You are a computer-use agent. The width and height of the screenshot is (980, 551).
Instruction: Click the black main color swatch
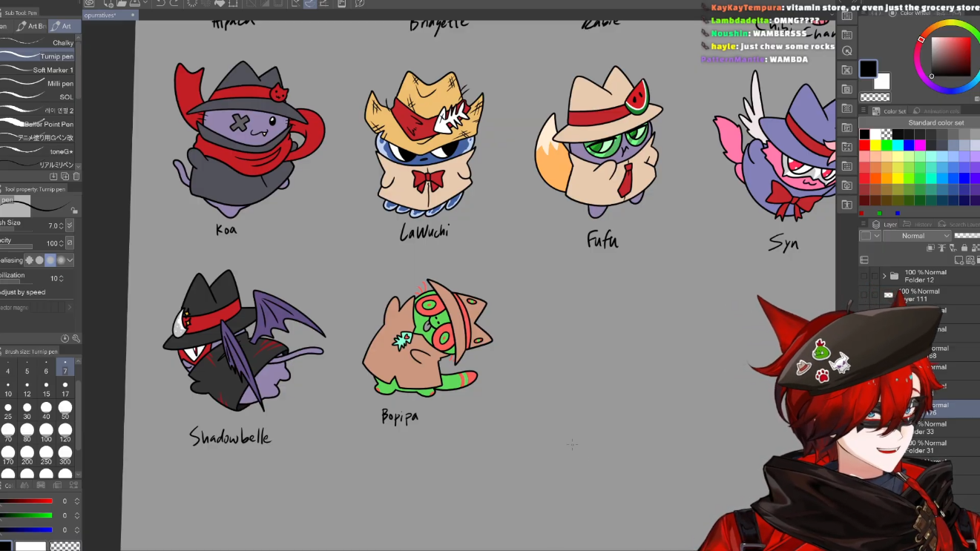pyautogui.click(x=868, y=70)
